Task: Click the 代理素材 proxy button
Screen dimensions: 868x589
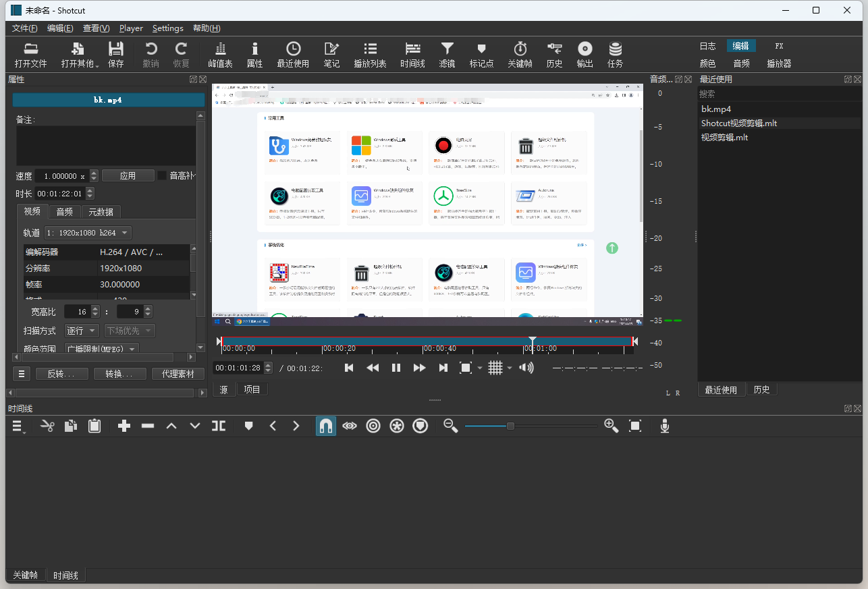Action: pos(178,374)
